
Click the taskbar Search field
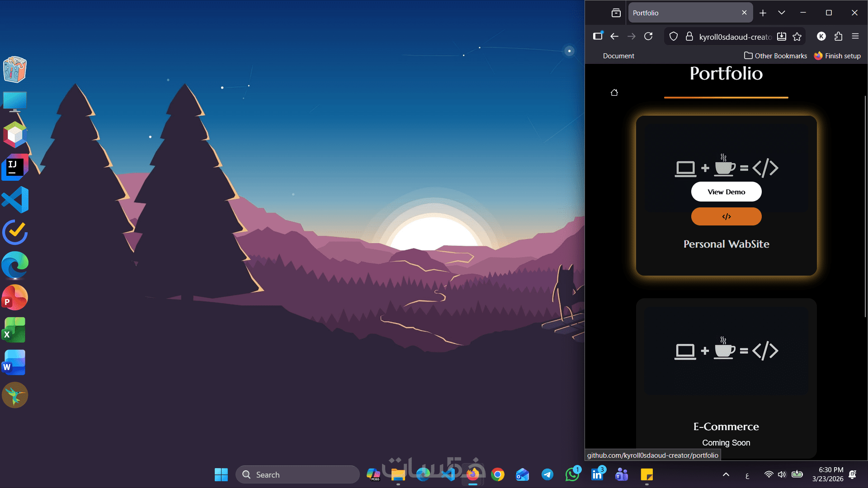coord(297,474)
